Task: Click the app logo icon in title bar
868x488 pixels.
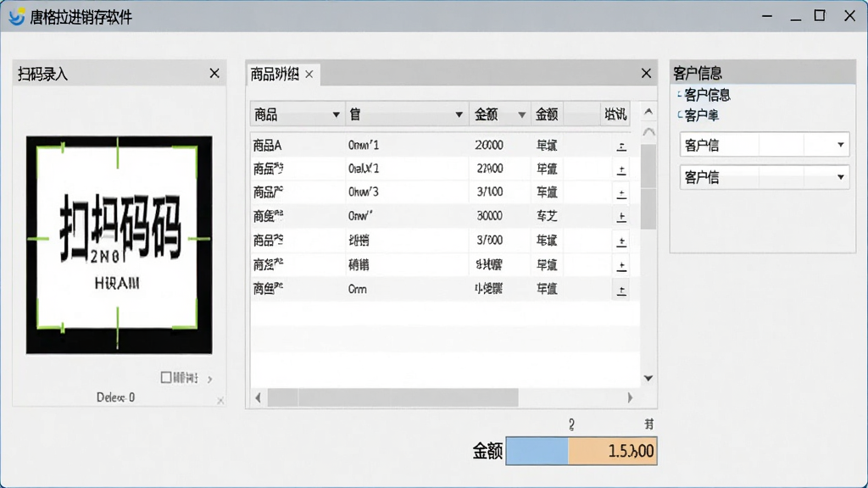Action: [17, 17]
